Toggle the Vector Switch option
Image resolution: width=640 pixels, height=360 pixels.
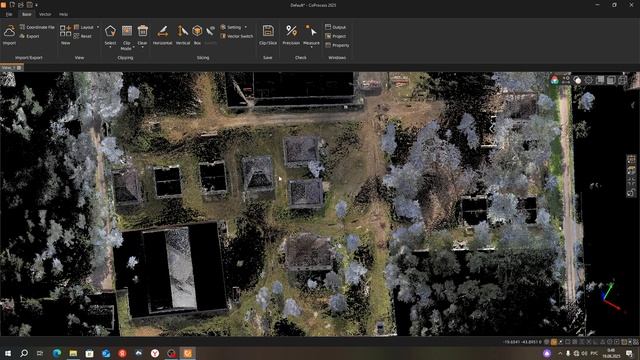(237, 36)
